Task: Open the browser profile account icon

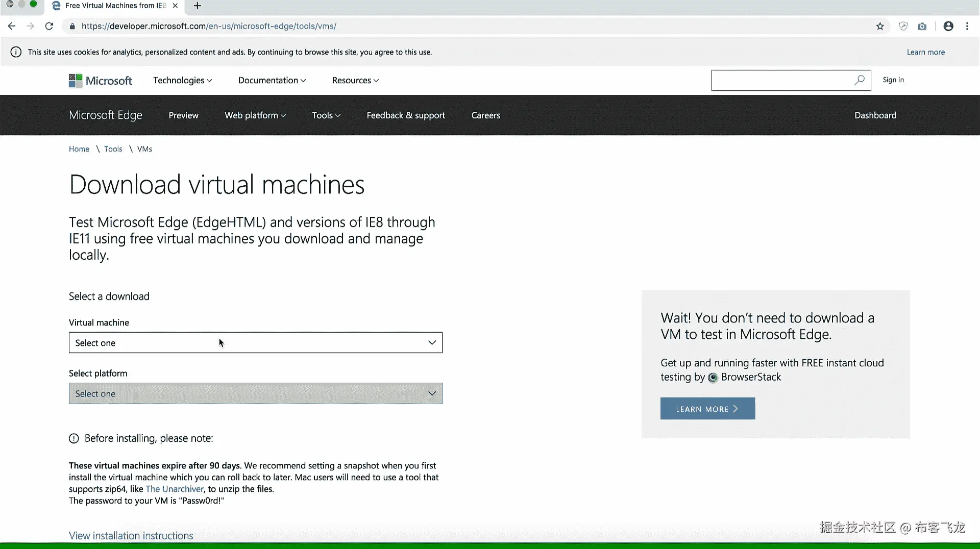Action: tap(948, 26)
